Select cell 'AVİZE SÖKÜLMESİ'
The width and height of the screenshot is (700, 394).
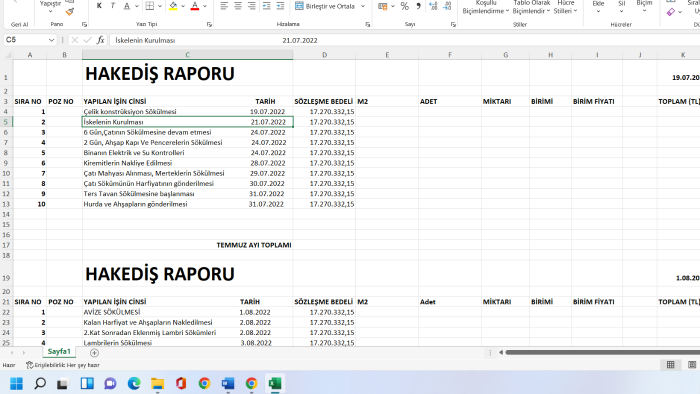click(188, 312)
